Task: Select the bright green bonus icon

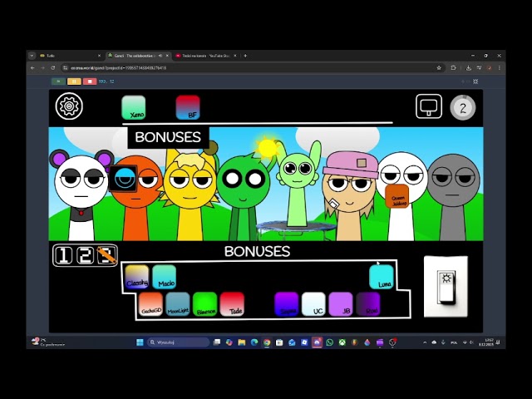Action: (205, 304)
